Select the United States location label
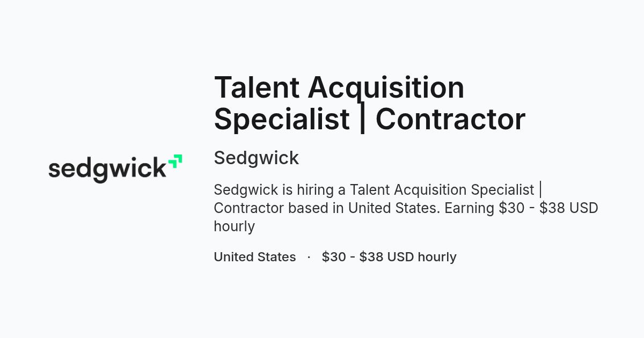Viewport: 644px width, 338px height. point(255,257)
